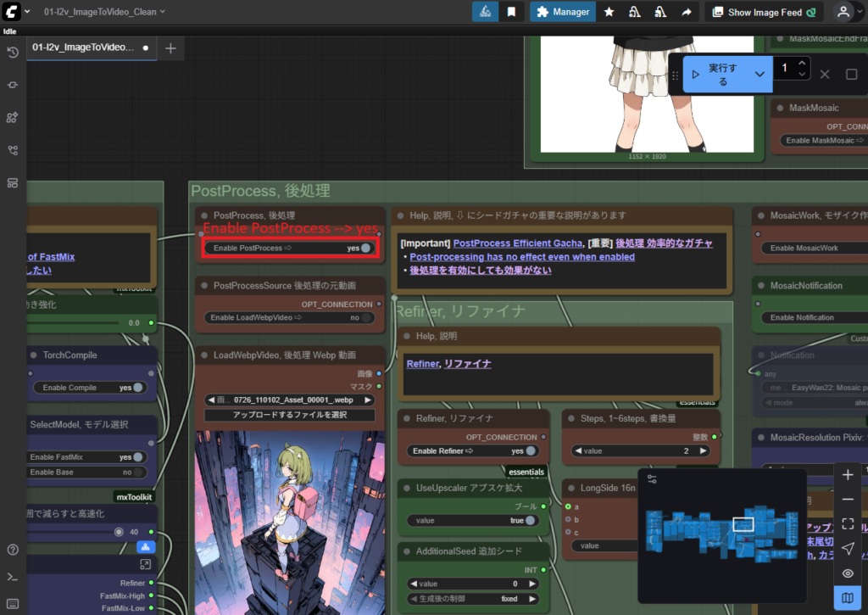Toggle Enable Notification switch
This screenshot has height=615, width=868.
[815, 317]
